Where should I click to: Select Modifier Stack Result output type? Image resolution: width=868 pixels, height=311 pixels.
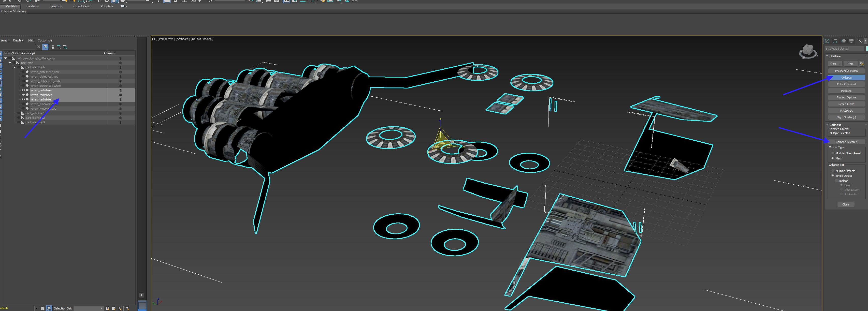point(833,153)
